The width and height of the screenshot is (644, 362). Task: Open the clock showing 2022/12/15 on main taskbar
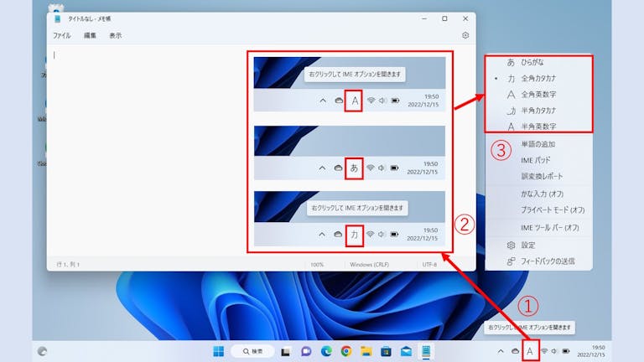click(x=590, y=351)
